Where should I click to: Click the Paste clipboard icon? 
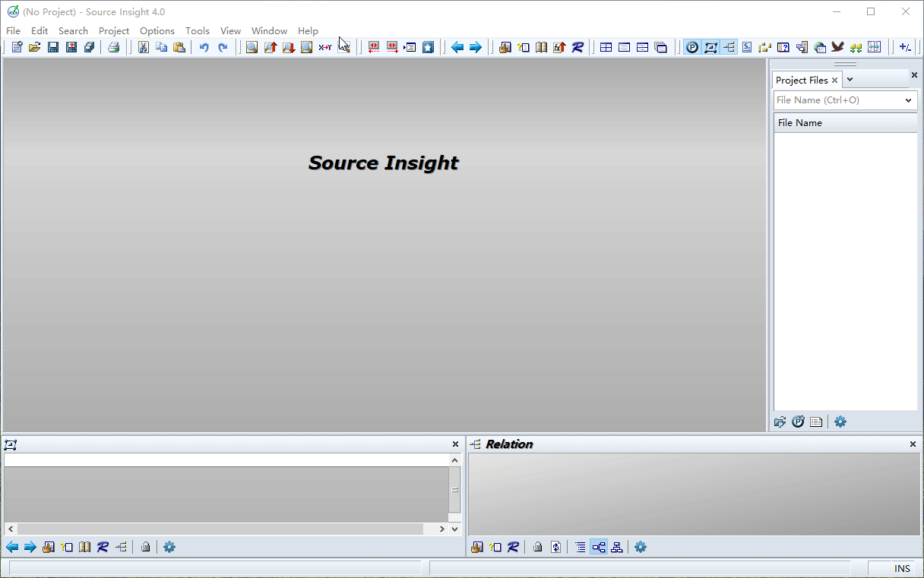click(179, 47)
